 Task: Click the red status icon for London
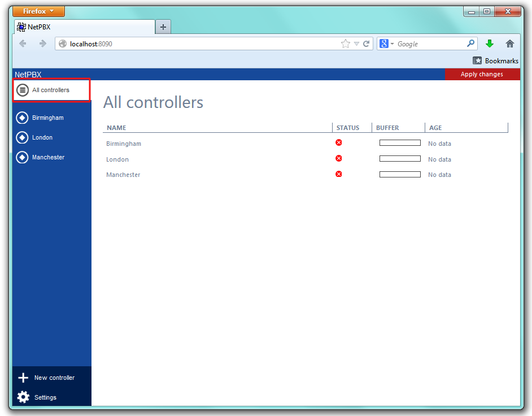(339, 158)
